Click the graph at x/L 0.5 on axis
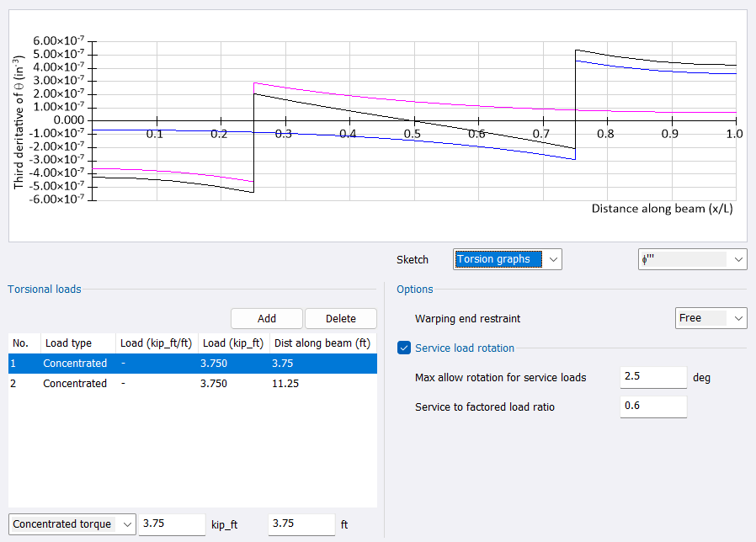The height and width of the screenshot is (542, 756). point(413,120)
